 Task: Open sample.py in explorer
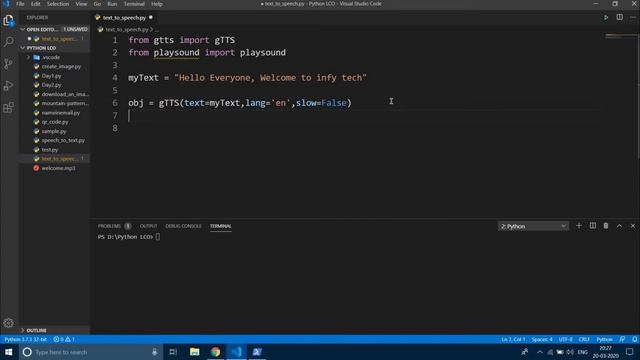(x=53, y=131)
